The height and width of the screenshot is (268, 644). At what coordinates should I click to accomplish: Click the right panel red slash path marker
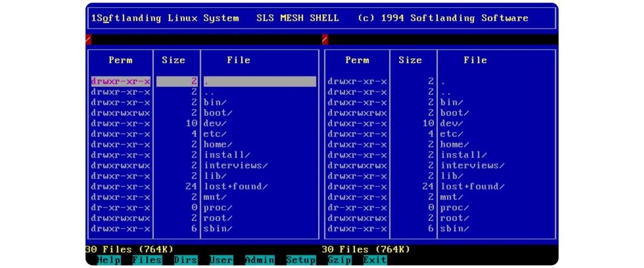(325, 39)
